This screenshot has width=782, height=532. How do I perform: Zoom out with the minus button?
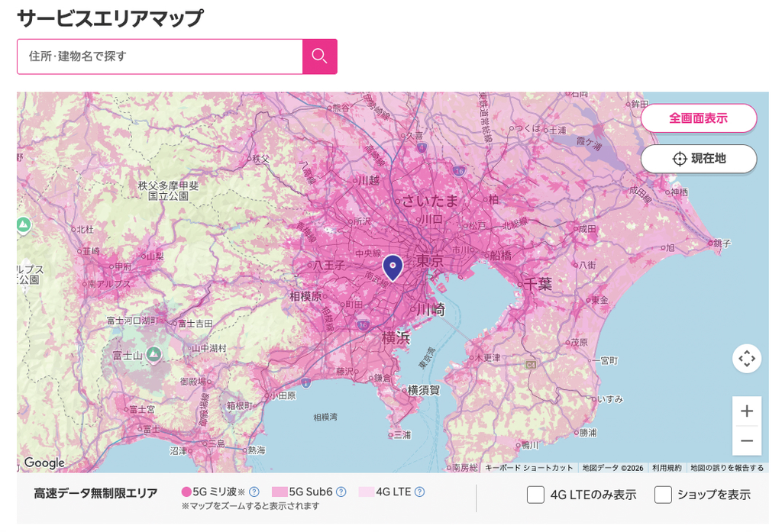pos(747,440)
